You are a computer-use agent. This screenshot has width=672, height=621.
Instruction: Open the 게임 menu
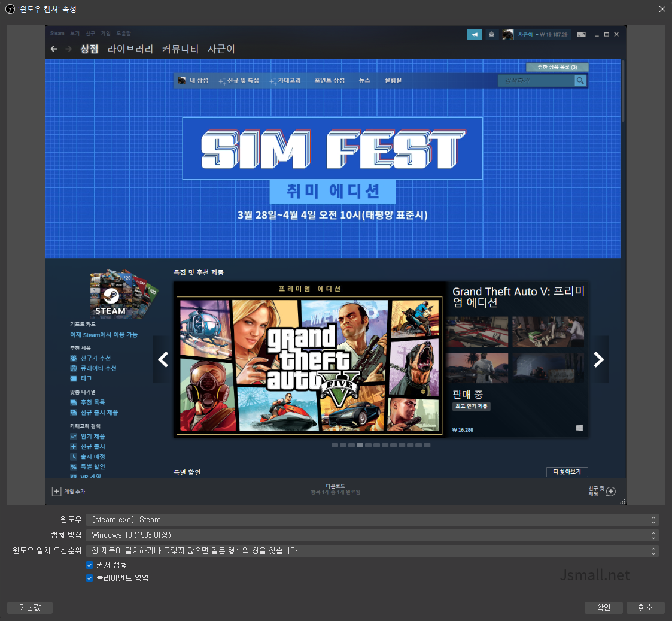tap(105, 33)
